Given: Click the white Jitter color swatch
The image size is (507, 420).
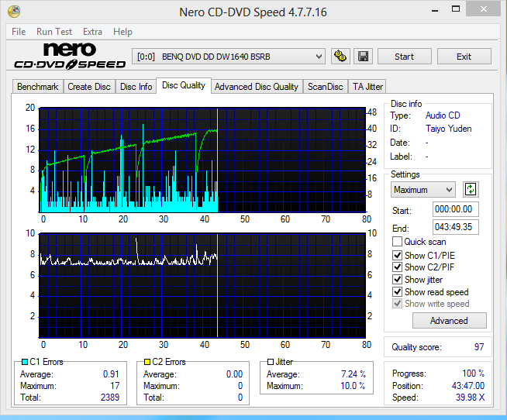Looking at the screenshot, I should (x=271, y=362).
